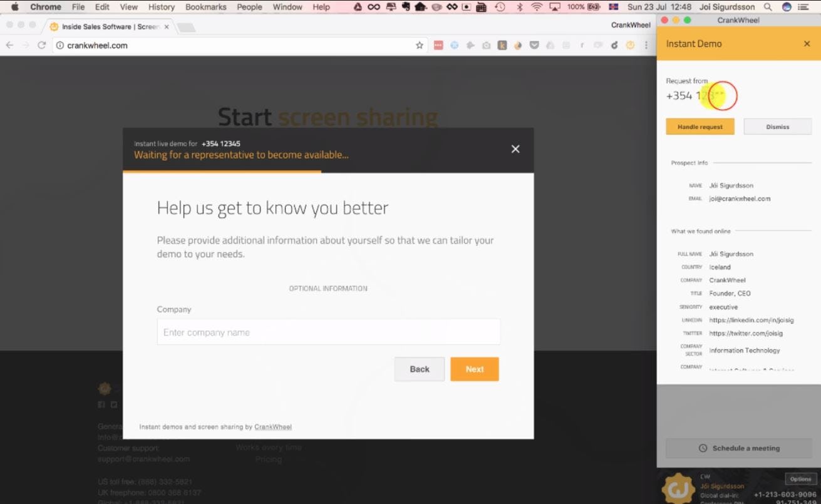This screenshot has height=504, width=821.
Task: Open the File menu
Action: (78, 7)
